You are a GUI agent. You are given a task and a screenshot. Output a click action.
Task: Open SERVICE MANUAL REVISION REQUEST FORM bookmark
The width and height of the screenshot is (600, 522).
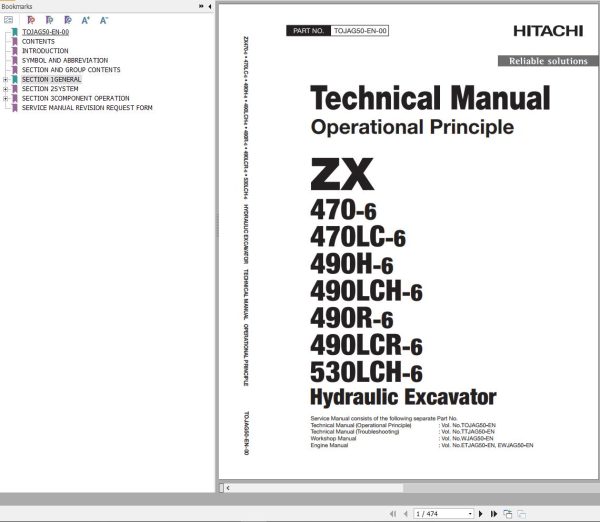(x=87, y=108)
